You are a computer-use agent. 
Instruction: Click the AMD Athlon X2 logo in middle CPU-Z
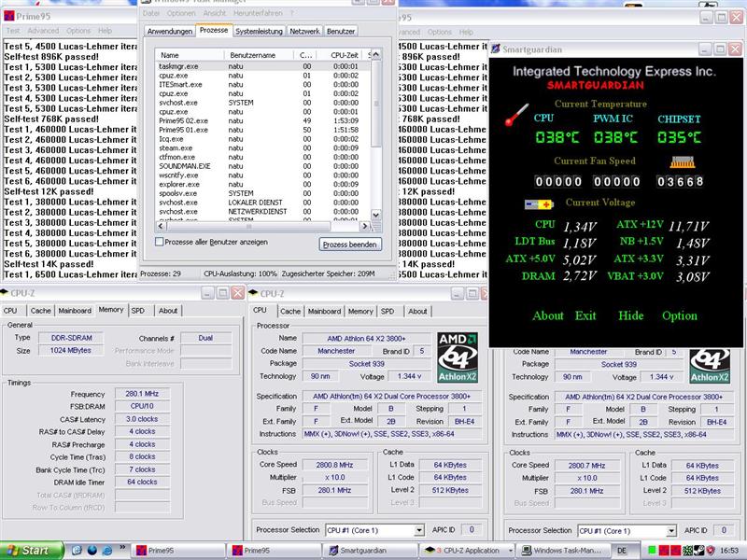[x=458, y=357]
